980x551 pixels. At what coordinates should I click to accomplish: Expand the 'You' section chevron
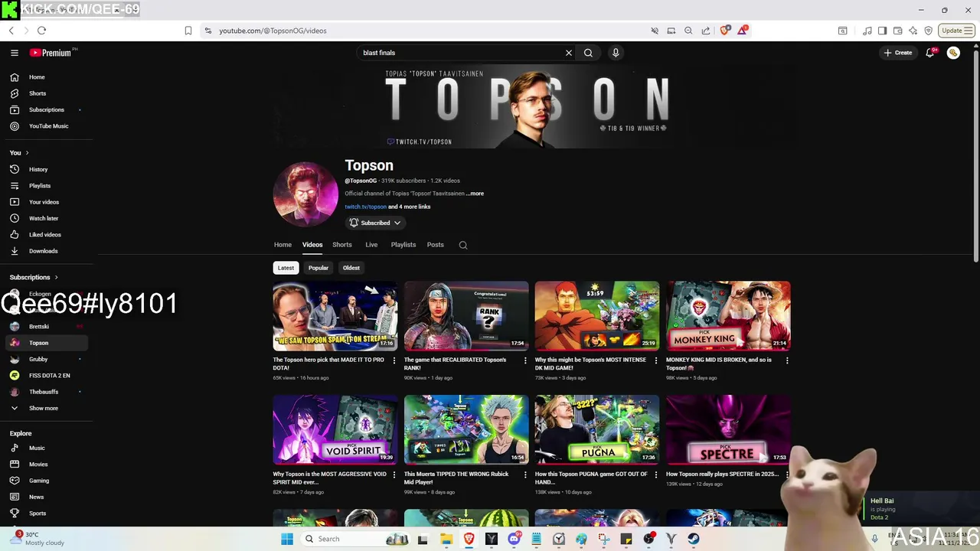click(x=28, y=153)
